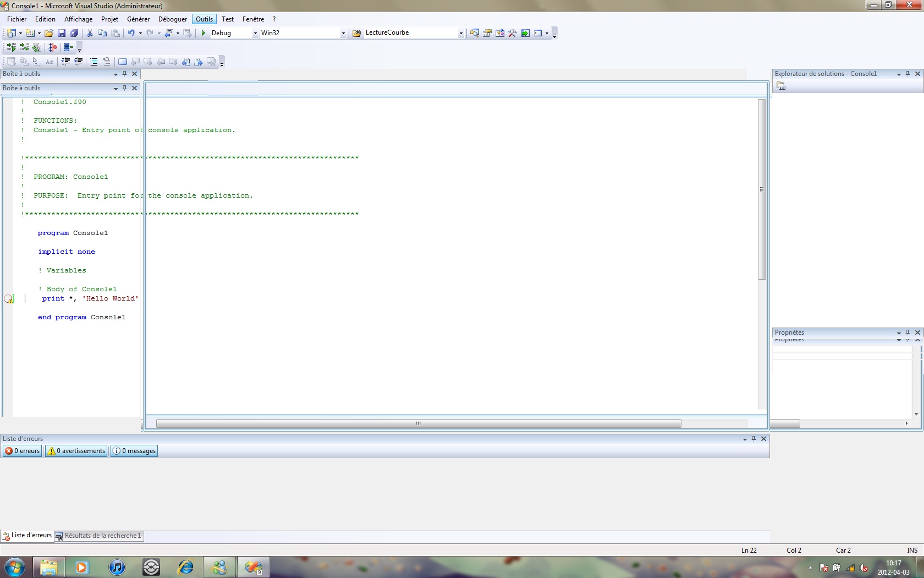Open the Toolbox wrench and hammer icon
Viewport: 924px width, 578px height.
[513, 33]
